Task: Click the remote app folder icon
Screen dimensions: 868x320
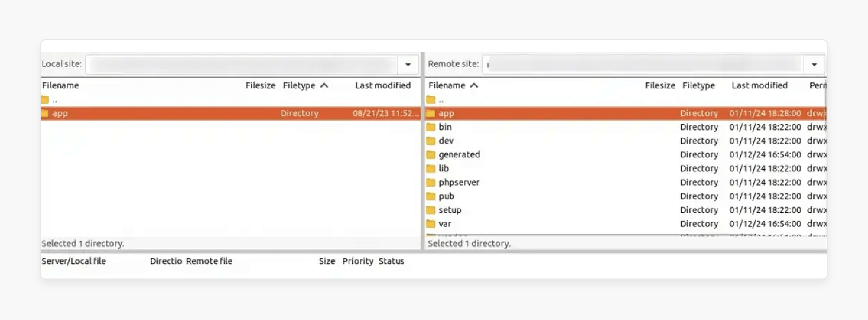Action: (x=431, y=113)
